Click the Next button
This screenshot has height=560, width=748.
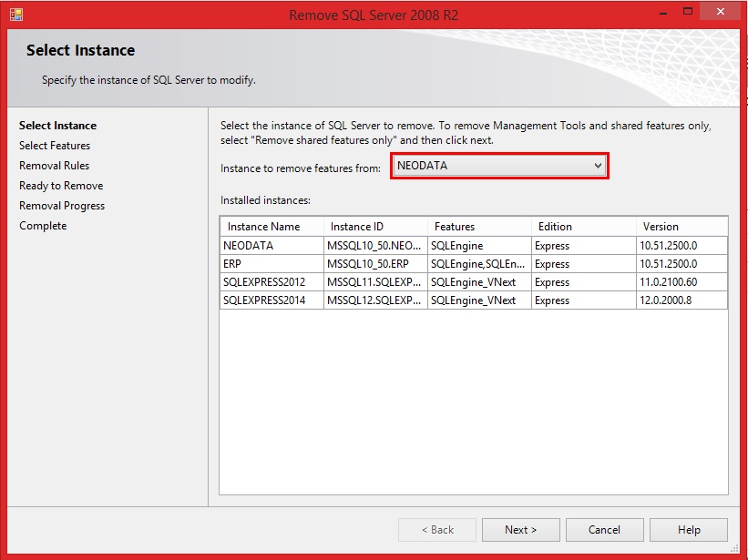pyautogui.click(x=520, y=530)
